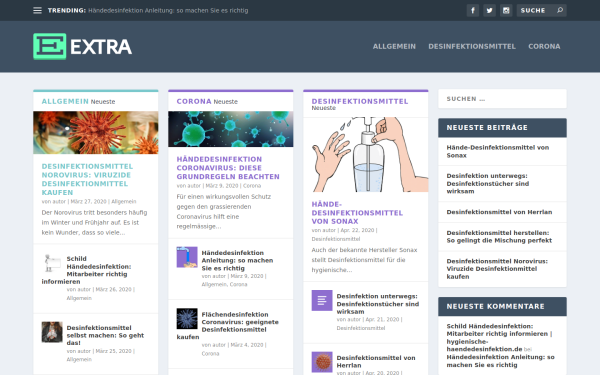Open article Desinfektionsmittel Norovirus headline
The width and height of the screenshot is (600, 375).
point(88,179)
